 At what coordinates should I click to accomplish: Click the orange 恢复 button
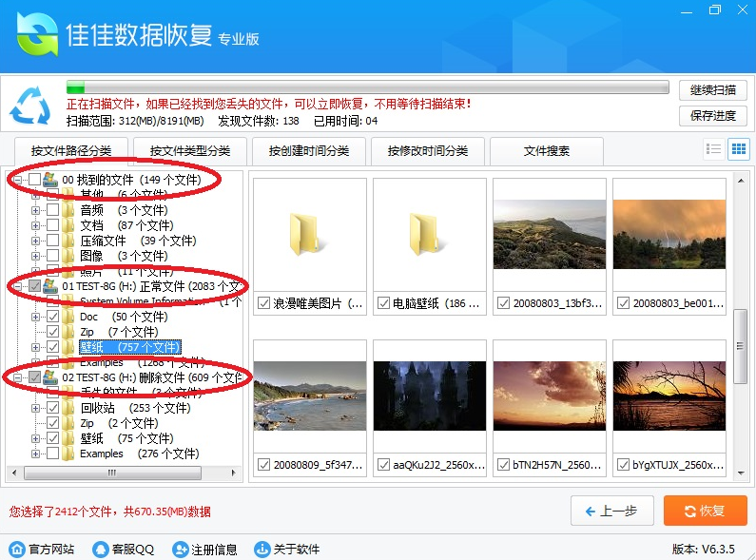(x=706, y=511)
